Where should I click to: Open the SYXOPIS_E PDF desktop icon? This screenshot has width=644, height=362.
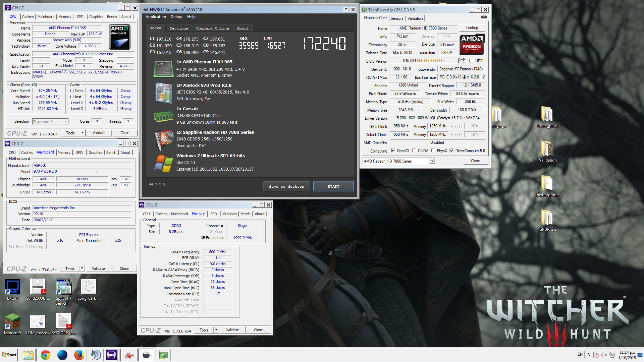pyautogui.click(x=63, y=324)
